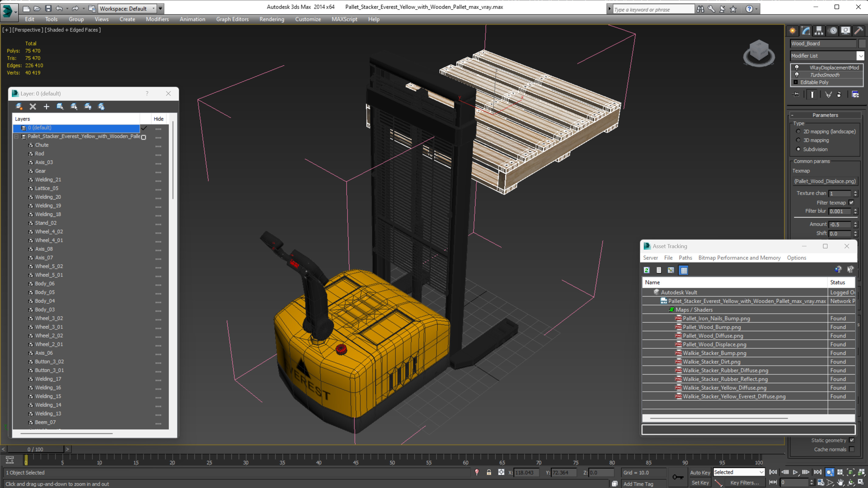
Task: Enable the Cache normals checkbox
Action: point(852,449)
